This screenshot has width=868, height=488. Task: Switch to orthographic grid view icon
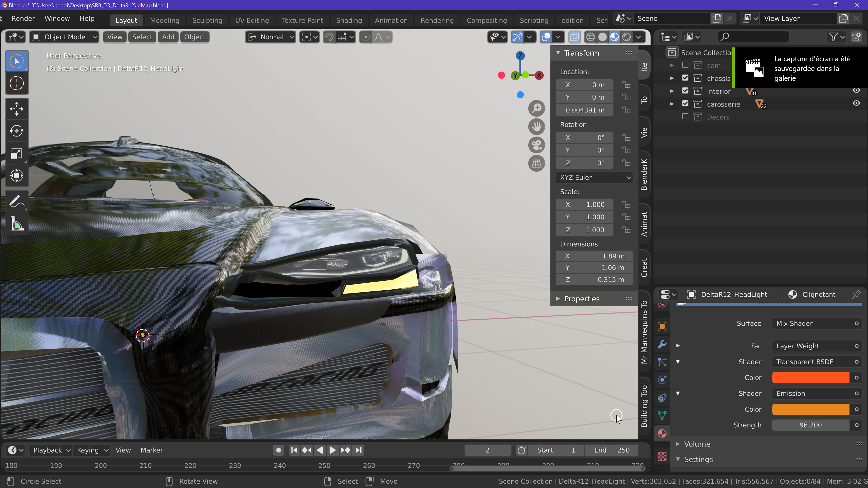point(536,164)
